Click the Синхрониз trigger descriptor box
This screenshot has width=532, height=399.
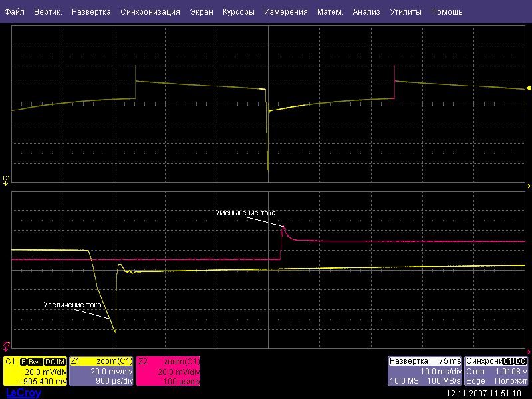[497, 371]
